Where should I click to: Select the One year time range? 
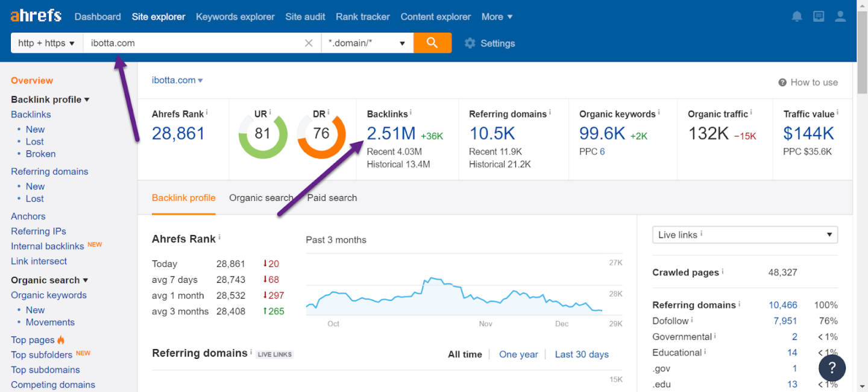click(x=518, y=354)
